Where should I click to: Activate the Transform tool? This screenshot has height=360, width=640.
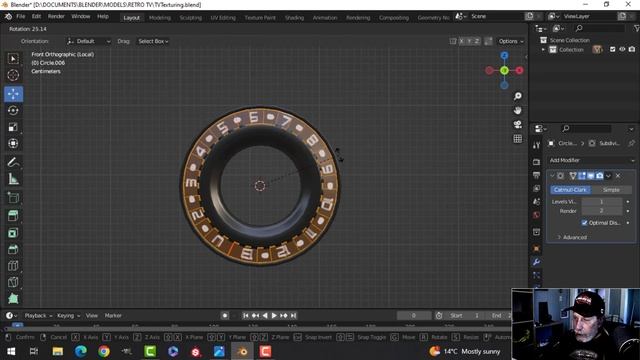13,143
